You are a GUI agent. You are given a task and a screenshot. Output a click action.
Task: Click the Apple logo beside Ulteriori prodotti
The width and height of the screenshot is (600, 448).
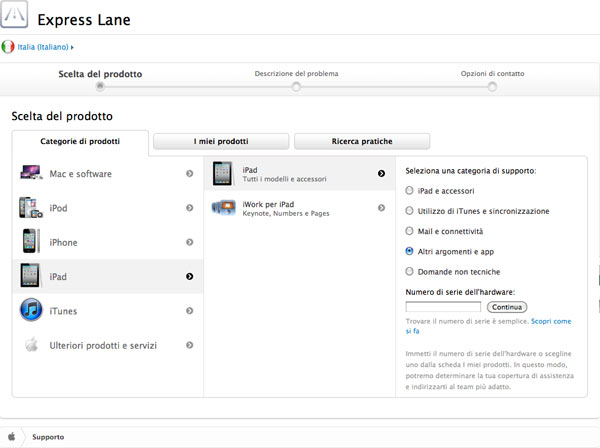(30, 345)
